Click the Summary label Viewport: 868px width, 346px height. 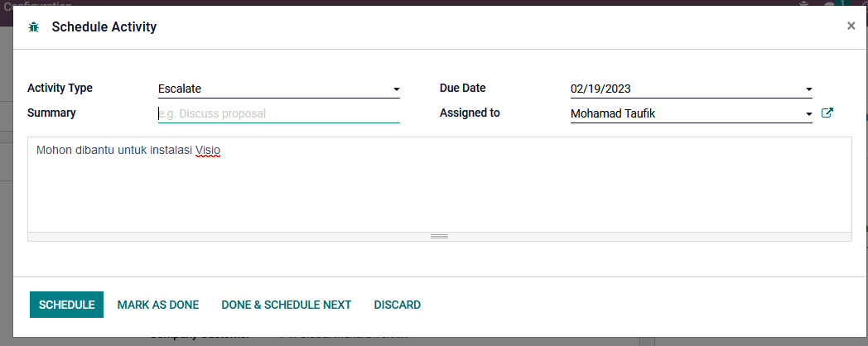[51, 113]
